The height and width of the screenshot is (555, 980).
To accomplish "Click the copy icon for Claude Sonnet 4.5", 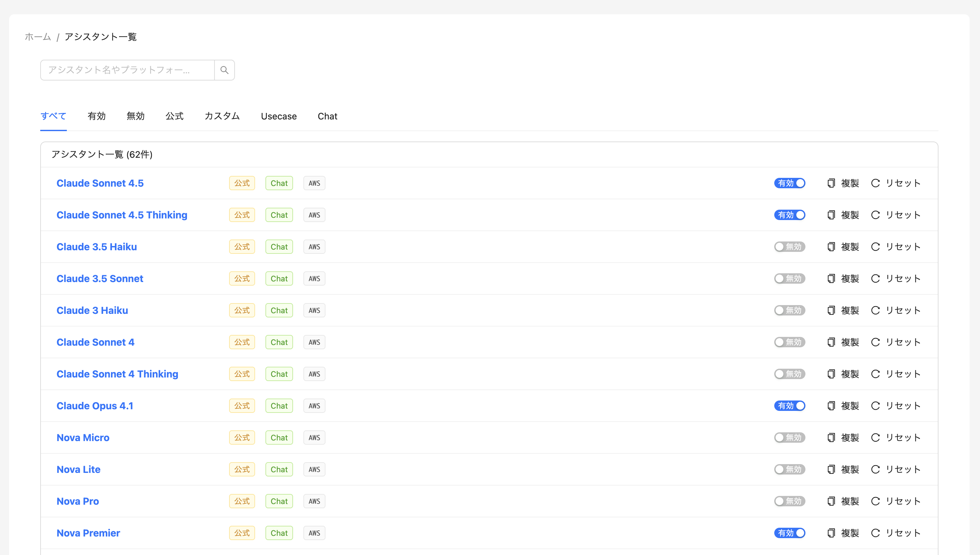I will [832, 183].
